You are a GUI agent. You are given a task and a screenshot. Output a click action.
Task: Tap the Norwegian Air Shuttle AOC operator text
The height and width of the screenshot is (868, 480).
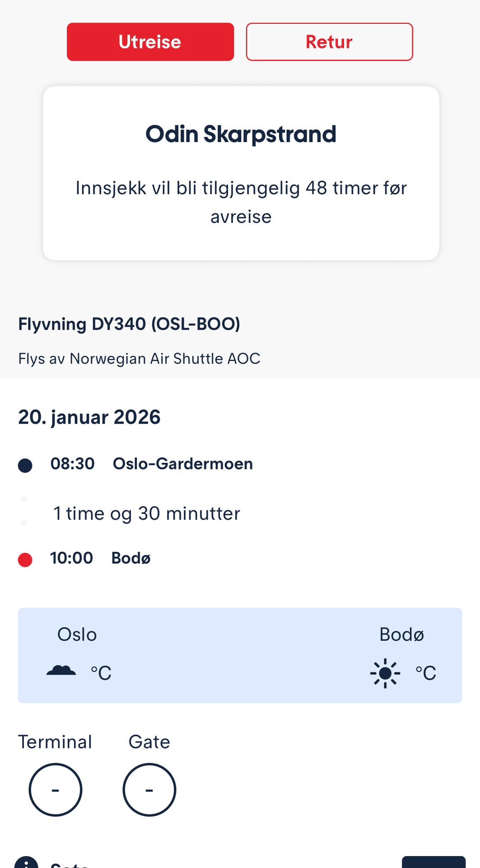click(x=139, y=359)
